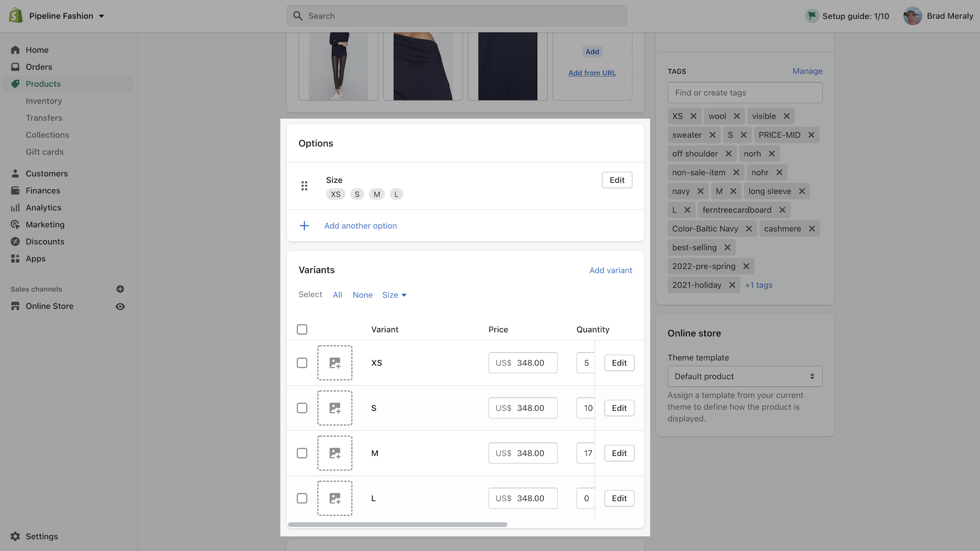
Task: Open the Pipeline Fashion store dropdown
Action: click(67, 16)
